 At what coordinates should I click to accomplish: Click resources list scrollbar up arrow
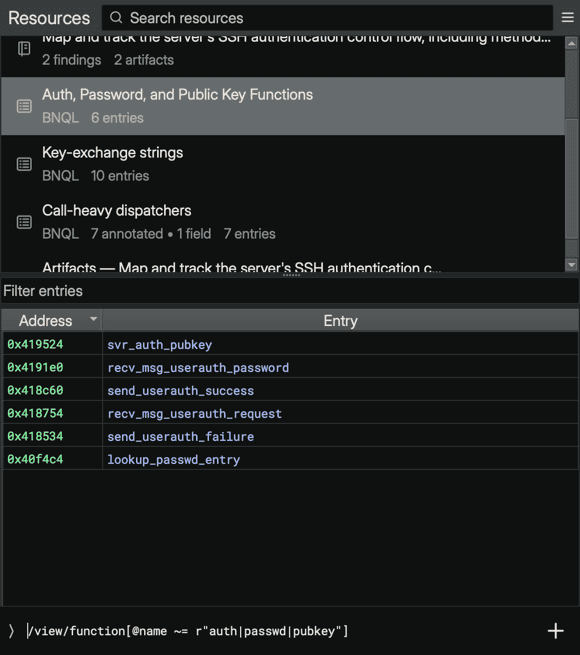coord(571,43)
